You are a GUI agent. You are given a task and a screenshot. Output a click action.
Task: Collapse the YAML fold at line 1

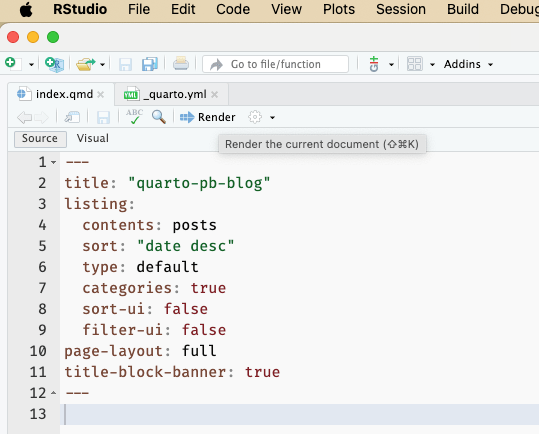53,162
